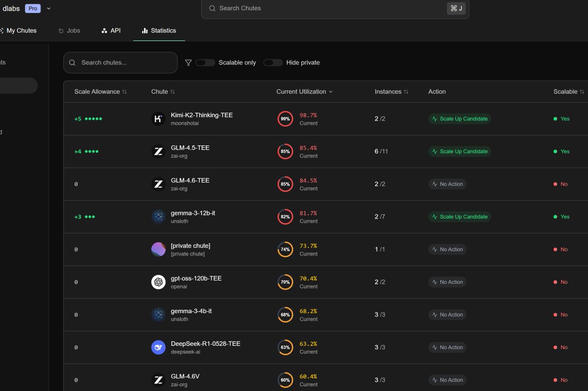The width and height of the screenshot is (588, 391).
Task: Click the ⌘ J shortcut badge
Action: click(x=456, y=8)
